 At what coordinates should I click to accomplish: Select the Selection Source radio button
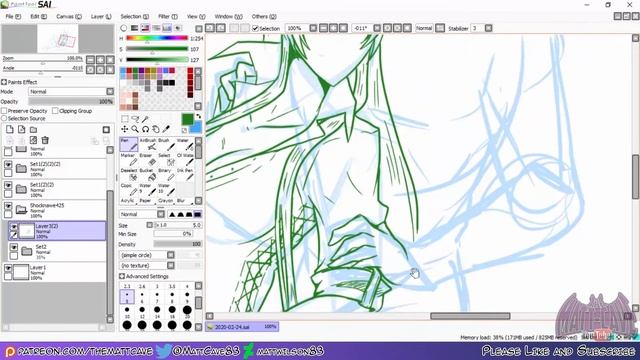[x=4, y=118]
